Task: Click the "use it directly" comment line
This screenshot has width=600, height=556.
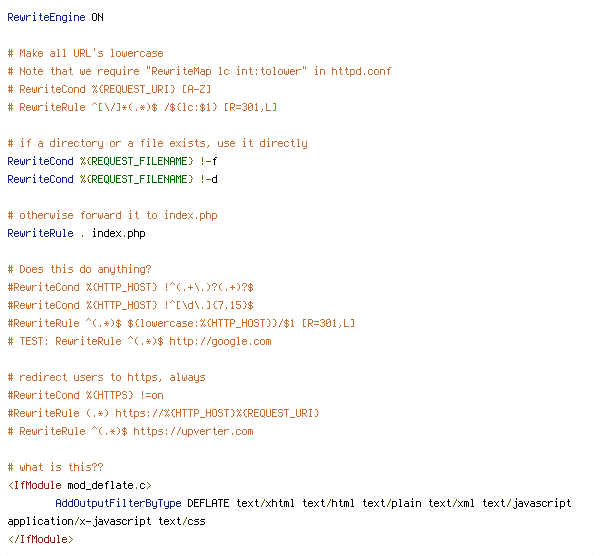Action: click(x=157, y=143)
